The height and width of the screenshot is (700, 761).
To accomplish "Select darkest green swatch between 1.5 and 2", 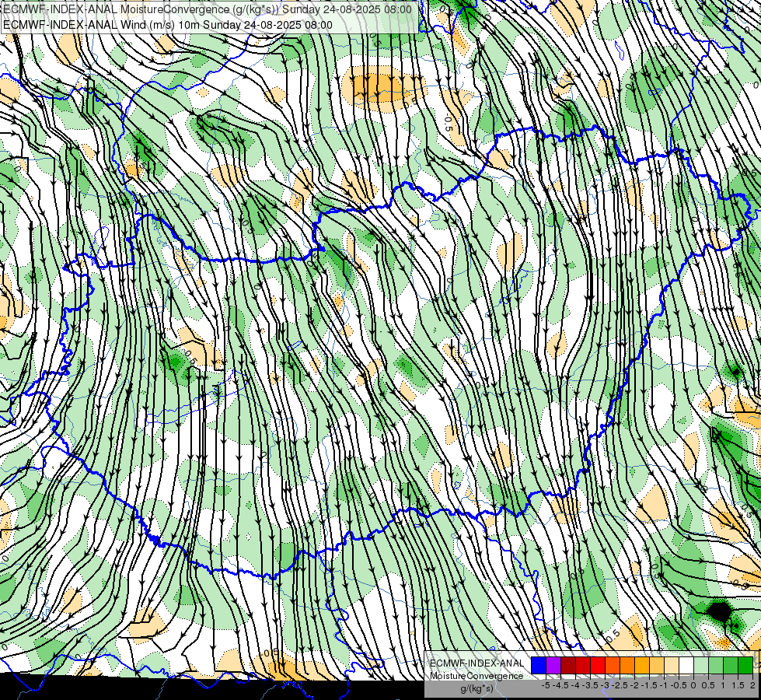I will pos(745,665).
